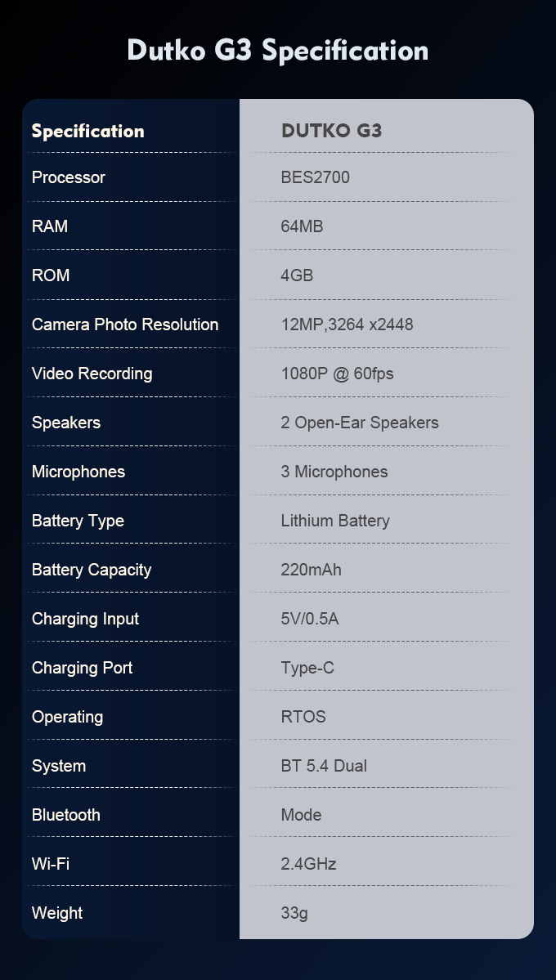Select the BT 5.4 Dual value
The image size is (556, 980).
[324, 766]
